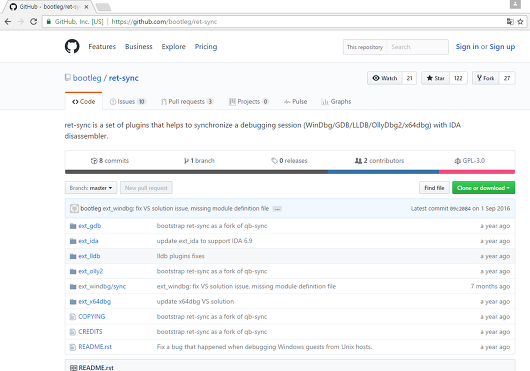Click the Fork button
Image resolution: width=530 pixels, height=371 pixels.
point(485,78)
